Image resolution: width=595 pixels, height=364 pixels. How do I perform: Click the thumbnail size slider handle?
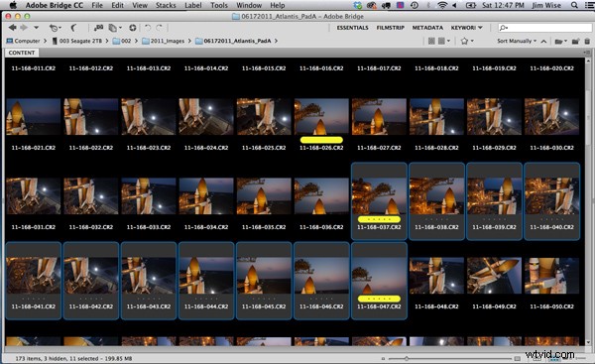[407, 358]
